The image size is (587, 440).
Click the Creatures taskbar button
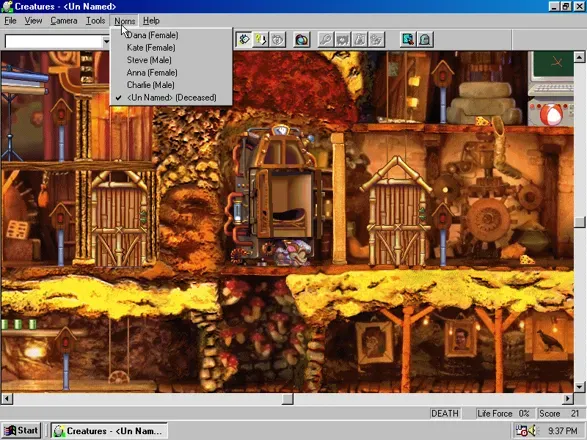109,431
